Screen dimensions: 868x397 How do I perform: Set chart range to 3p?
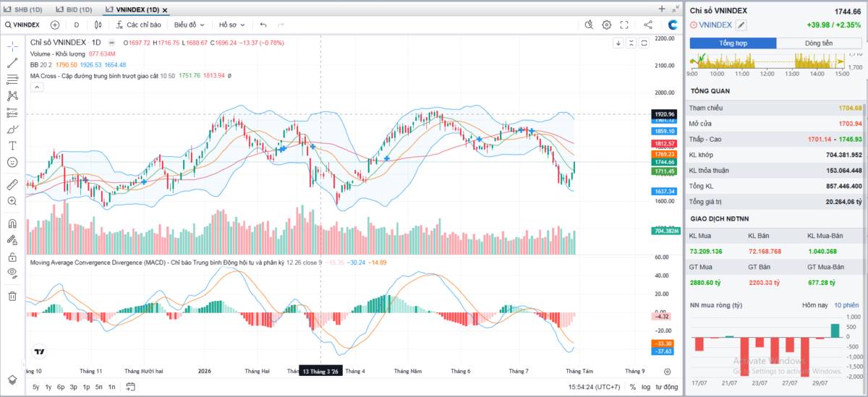pos(74,387)
